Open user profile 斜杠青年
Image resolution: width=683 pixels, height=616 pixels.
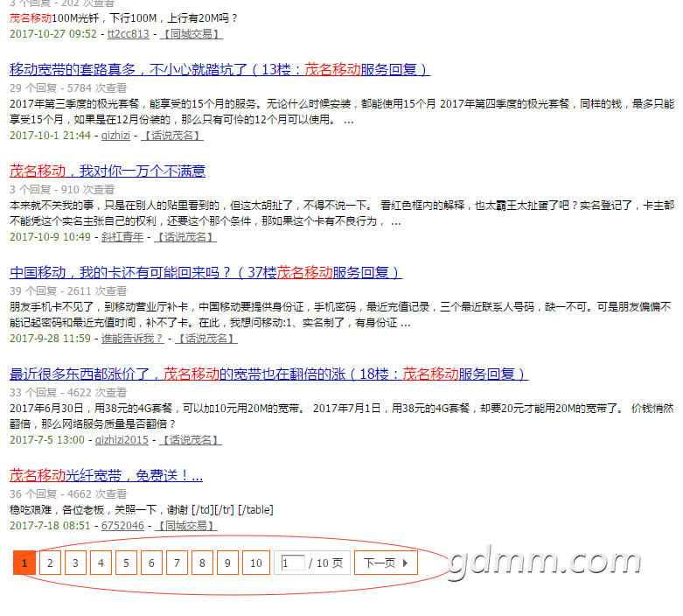[122, 237]
